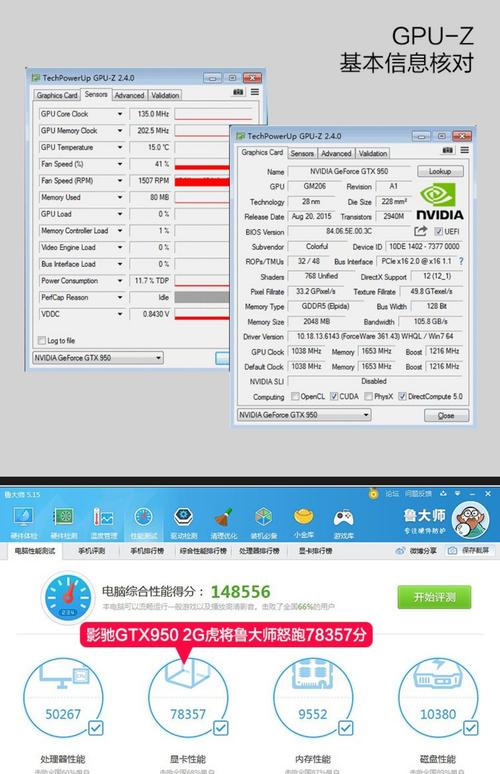The image size is (500, 774).
Task: Select 性能测试 performance test icon
Action: point(144,522)
